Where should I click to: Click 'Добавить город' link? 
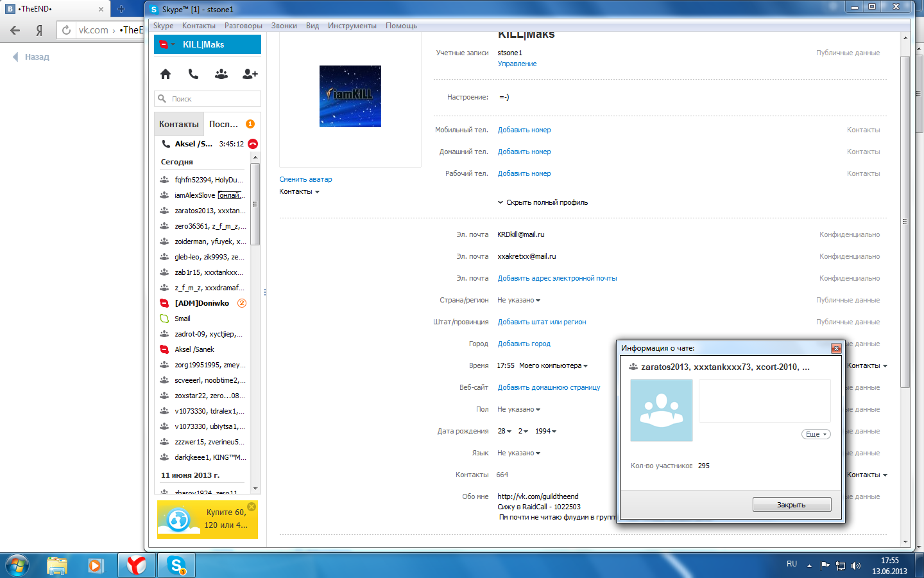(x=524, y=344)
